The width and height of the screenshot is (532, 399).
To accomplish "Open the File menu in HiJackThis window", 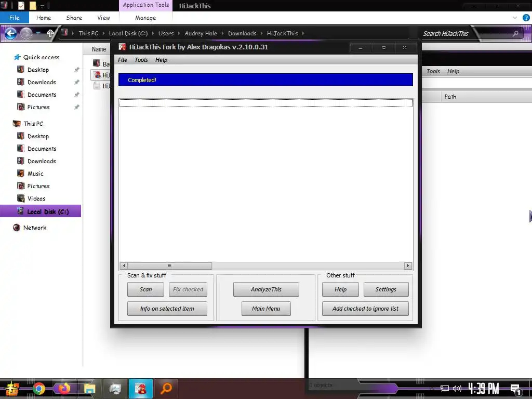I will pos(123,60).
